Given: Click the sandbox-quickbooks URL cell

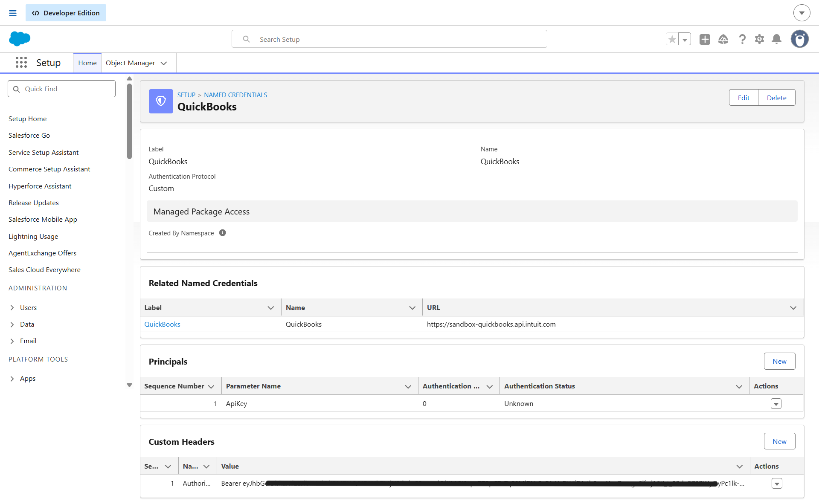Looking at the screenshot, I should coord(491,324).
